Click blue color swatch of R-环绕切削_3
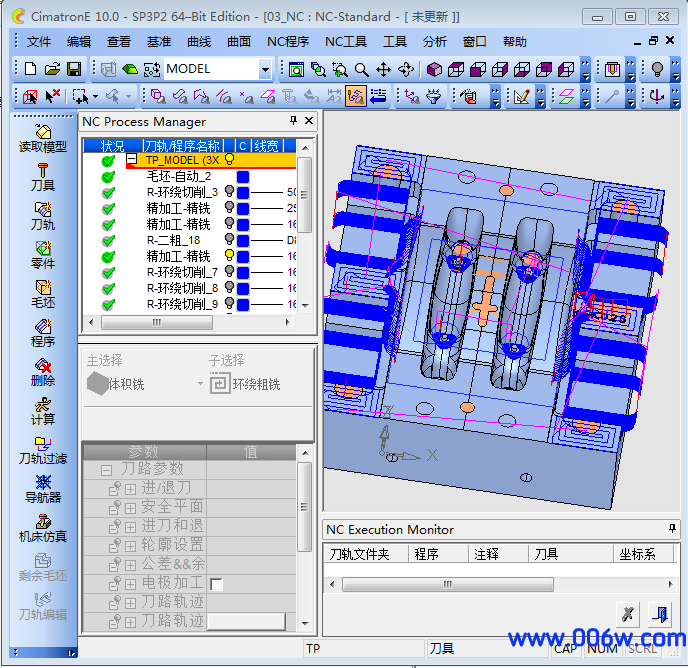Screen dimensions: 688x668 point(243,192)
